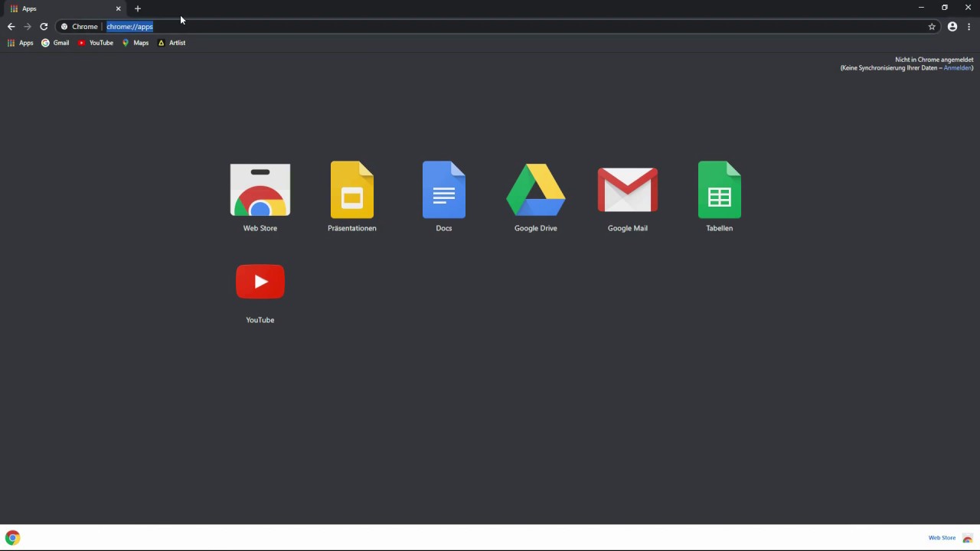
Task: Click the Chrome logo in the bottom bar
Action: tap(12, 538)
